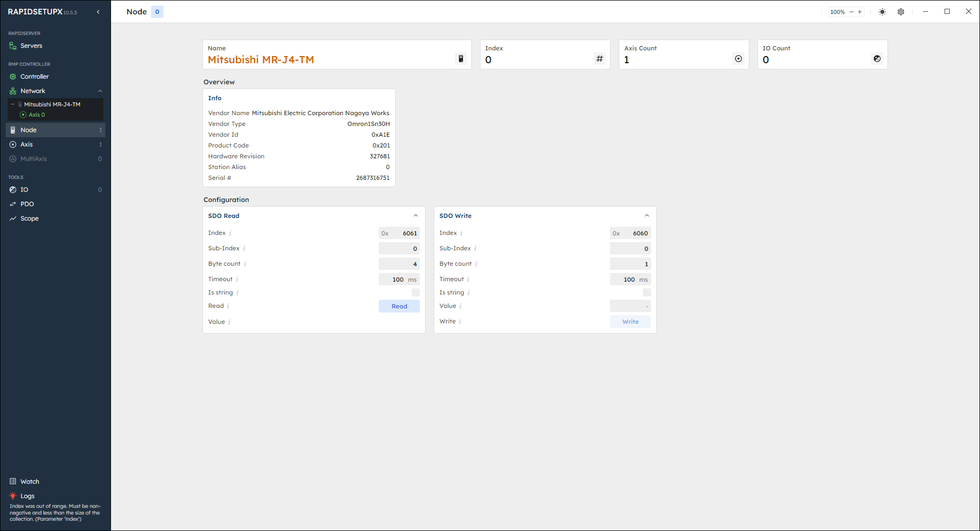Select Axis 0 in the network tree
Image resolution: width=980 pixels, height=531 pixels.
click(x=36, y=115)
